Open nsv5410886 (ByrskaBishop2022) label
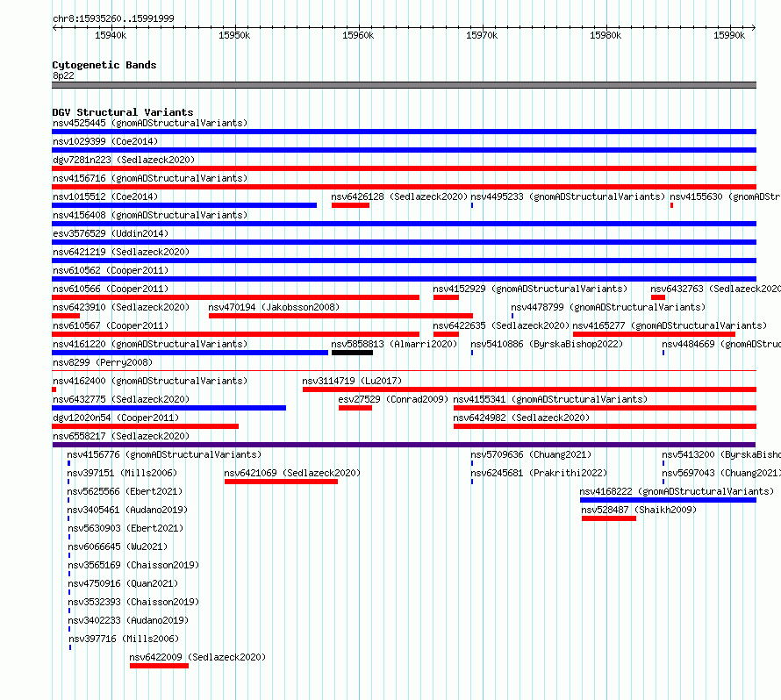The width and height of the screenshot is (781, 700). click(x=547, y=344)
